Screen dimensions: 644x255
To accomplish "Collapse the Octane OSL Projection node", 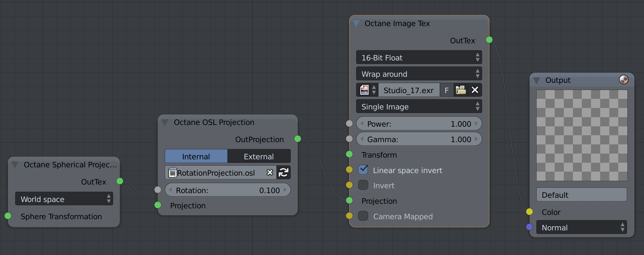I will coord(165,123).
